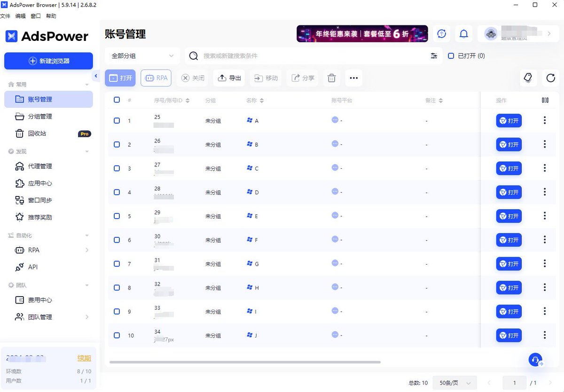Image resolution: width=564 pixels, height=392 pixels.
Task: Click the 新建浏览器 button
Action: (48, 61)
